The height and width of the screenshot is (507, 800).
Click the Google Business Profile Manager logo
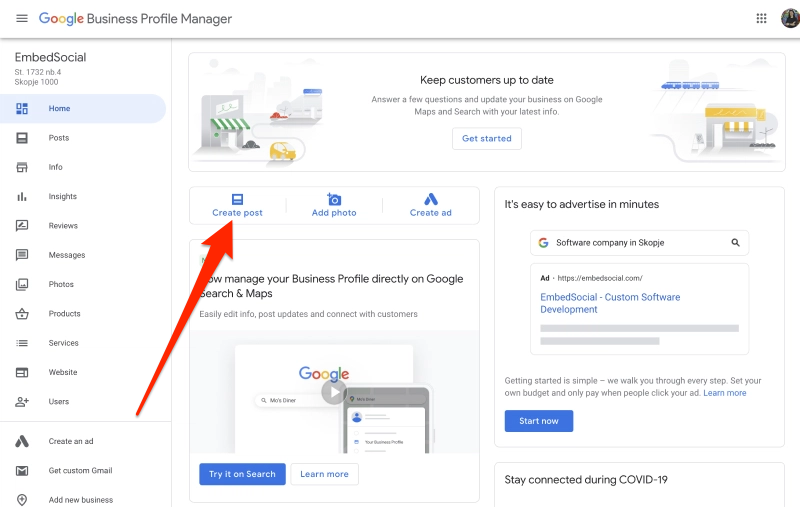135,19
